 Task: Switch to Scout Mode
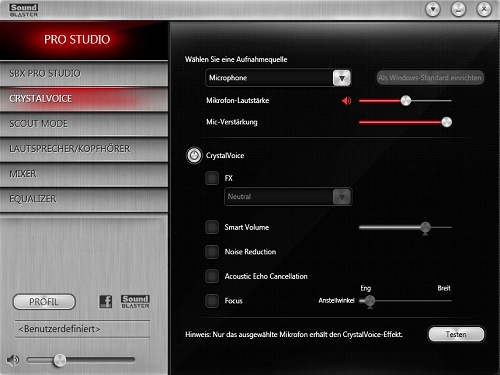[84, 124]
